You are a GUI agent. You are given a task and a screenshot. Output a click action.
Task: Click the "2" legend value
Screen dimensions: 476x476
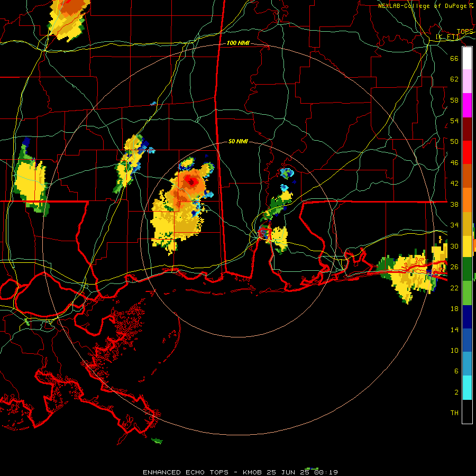coord(456,392)
